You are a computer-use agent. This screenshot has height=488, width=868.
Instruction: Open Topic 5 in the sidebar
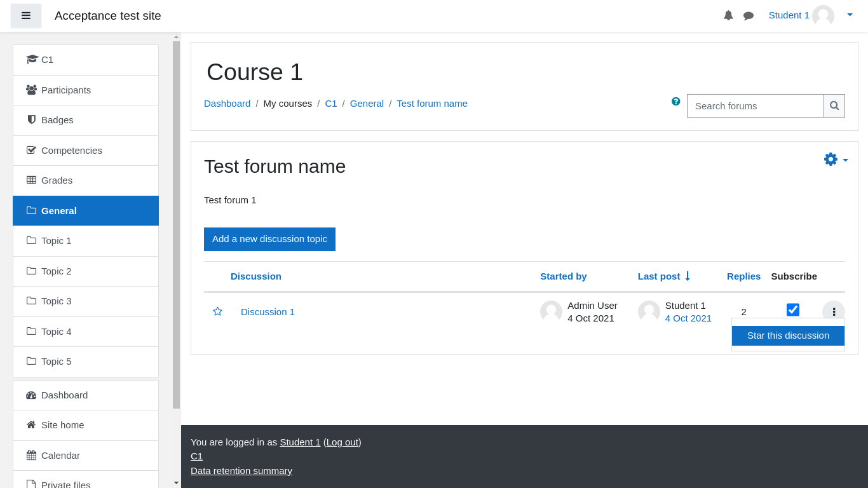click(x=86, y=362)
